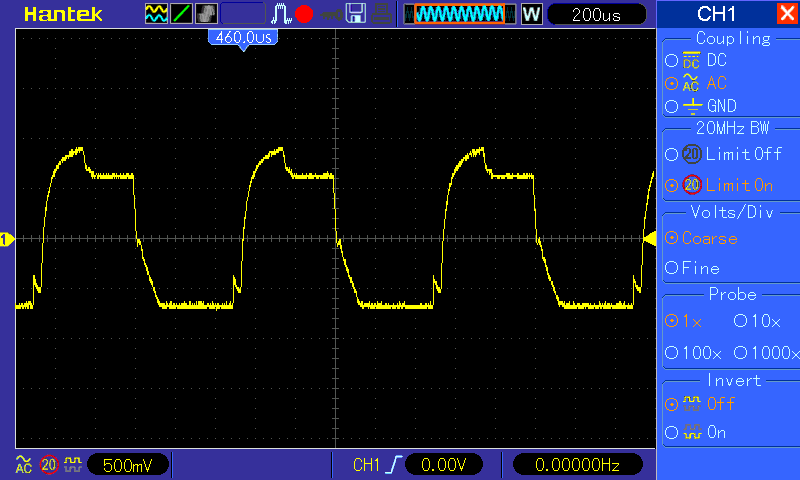Click the AC coupling status icon at bottom

coord(24,465)
